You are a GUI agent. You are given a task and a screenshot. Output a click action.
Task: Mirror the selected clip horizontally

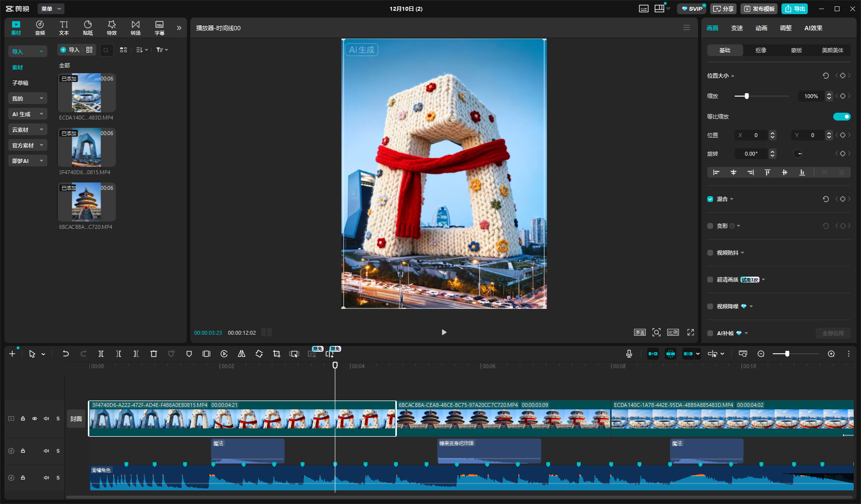point(242,354)
